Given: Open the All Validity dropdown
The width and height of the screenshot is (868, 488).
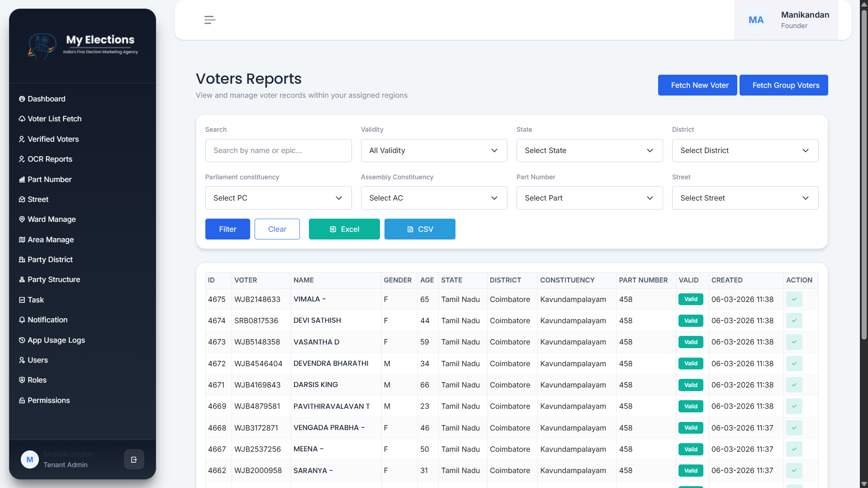Looking at the screenshot, I should (x=433, y=150).
